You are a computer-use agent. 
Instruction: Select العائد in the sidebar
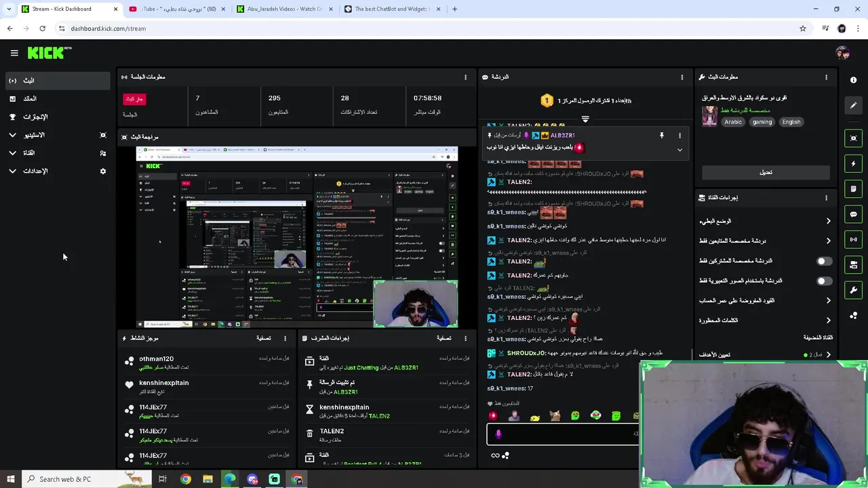(57, 99)
